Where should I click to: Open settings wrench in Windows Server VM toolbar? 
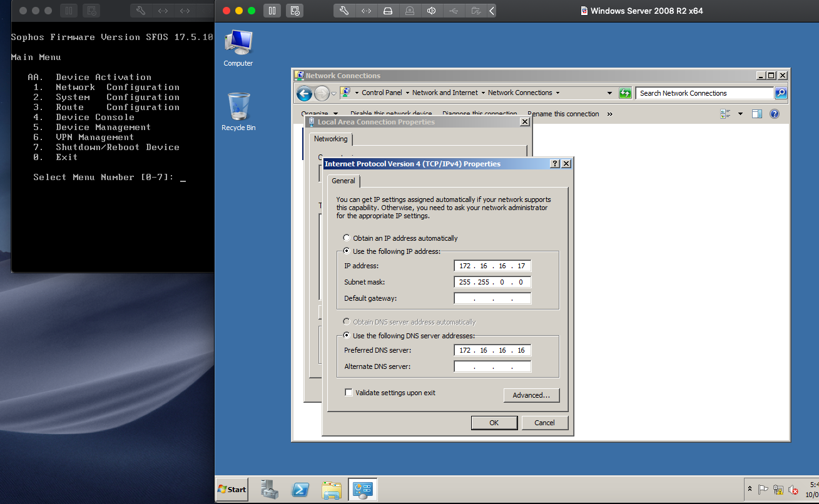pos(344,11)
